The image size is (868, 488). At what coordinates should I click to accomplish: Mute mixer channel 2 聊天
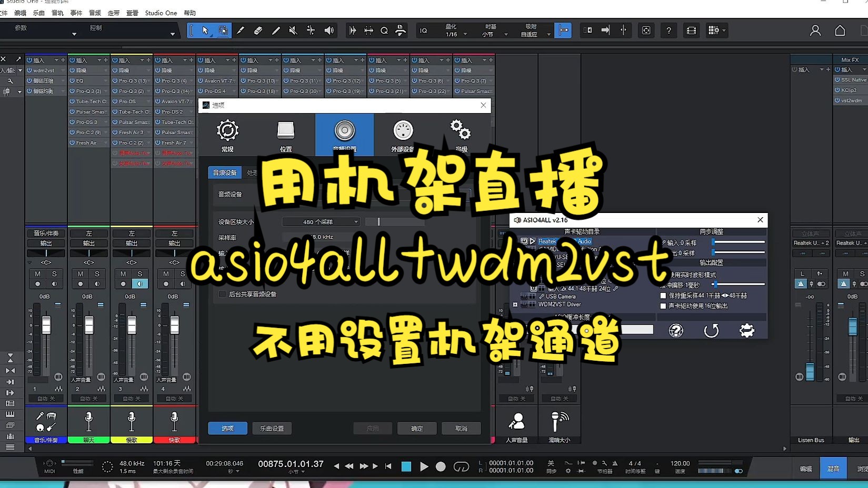(x=81, y=274)
